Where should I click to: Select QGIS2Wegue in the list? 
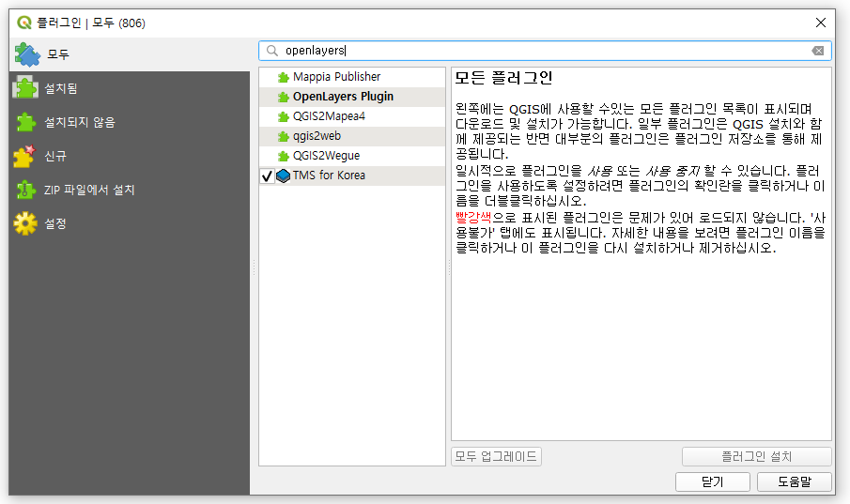pyautogui.click(x=352, y=156)
